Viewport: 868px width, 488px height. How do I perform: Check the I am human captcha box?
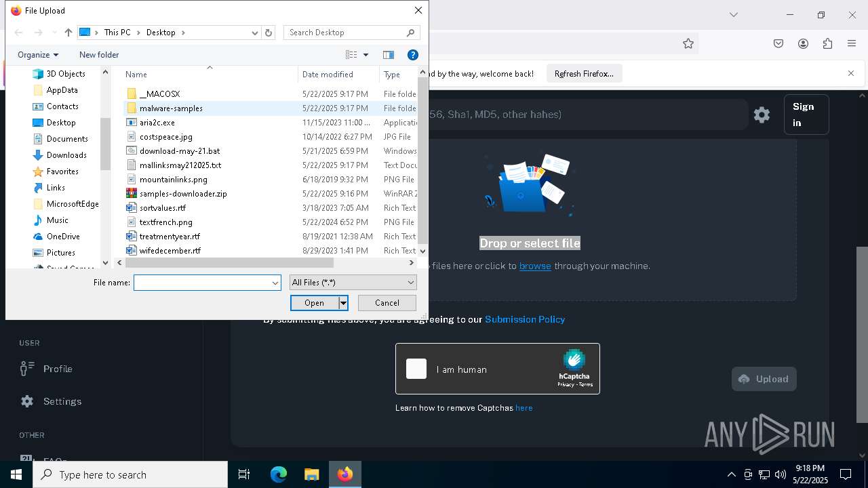416,369
